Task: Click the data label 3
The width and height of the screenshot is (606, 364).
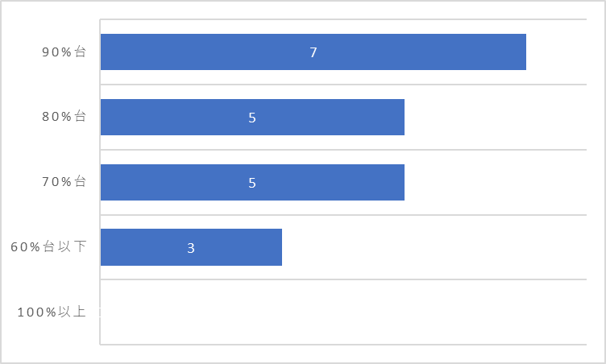Action: (191, 248)
